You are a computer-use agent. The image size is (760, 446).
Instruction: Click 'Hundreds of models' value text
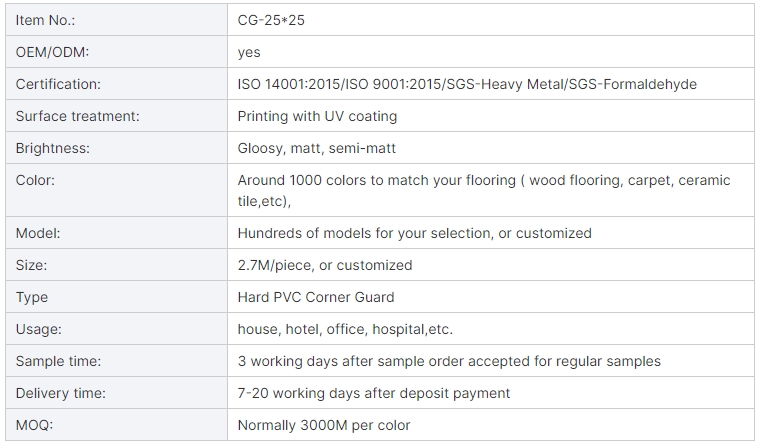click(x=414, y=233)
